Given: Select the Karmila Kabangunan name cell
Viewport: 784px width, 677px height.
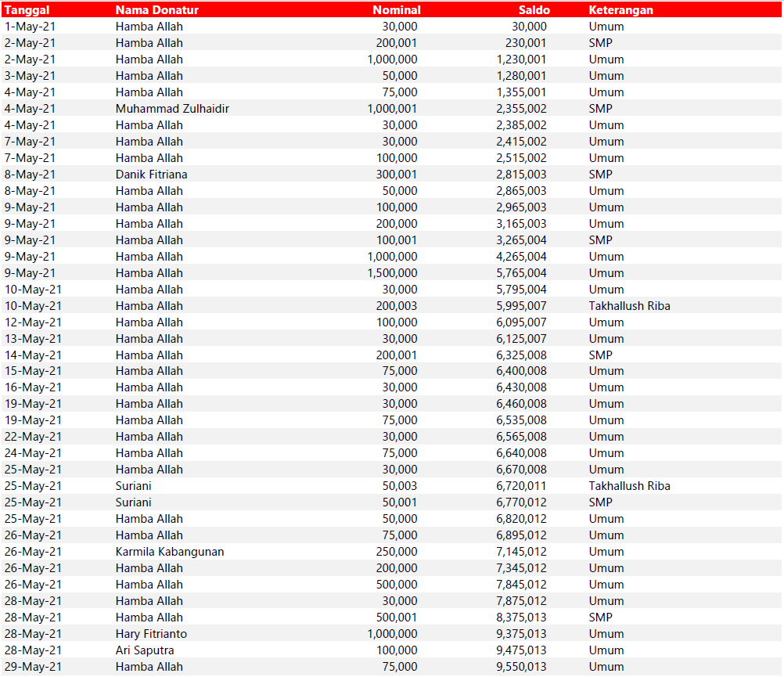Looking at the screenshot, I should (170, 552).
